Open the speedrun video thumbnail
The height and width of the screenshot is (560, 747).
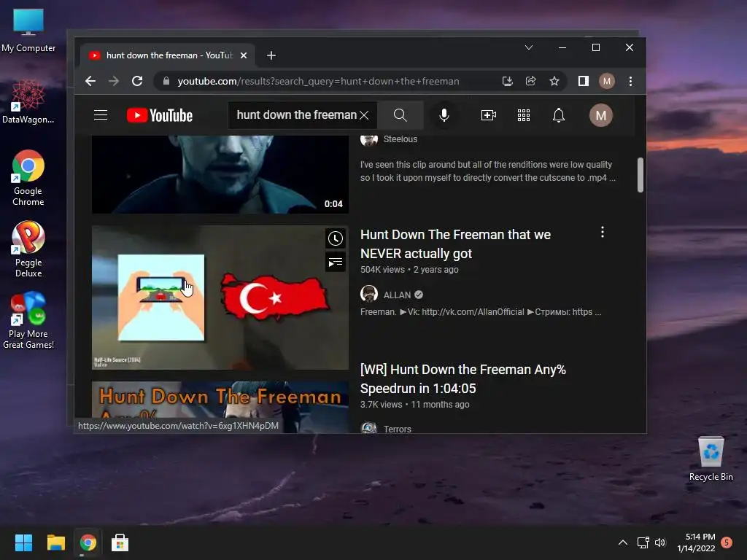coord(220,407)
